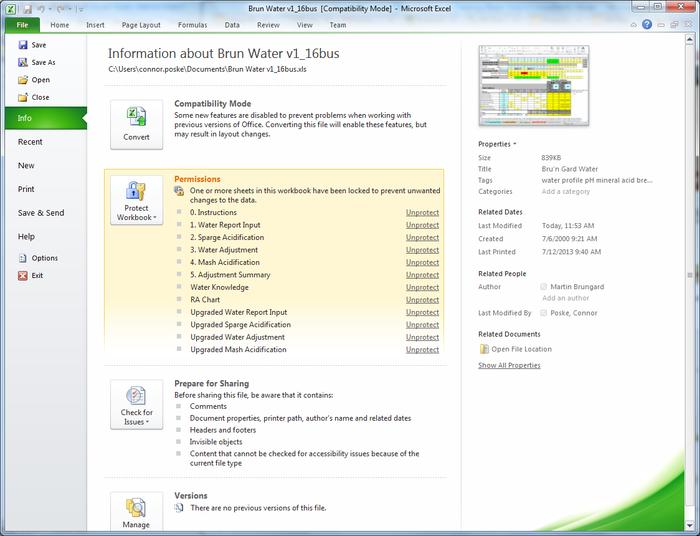Open the Check for Issues dropdown

137,405
